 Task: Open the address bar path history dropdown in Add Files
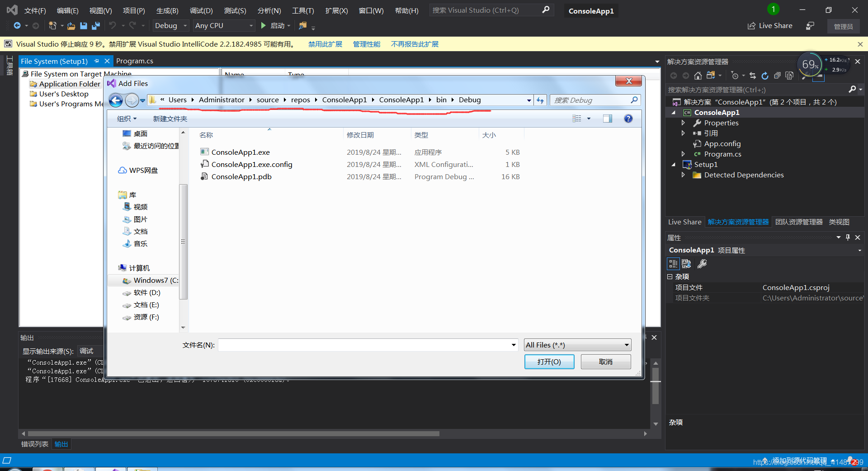[529, 100]
